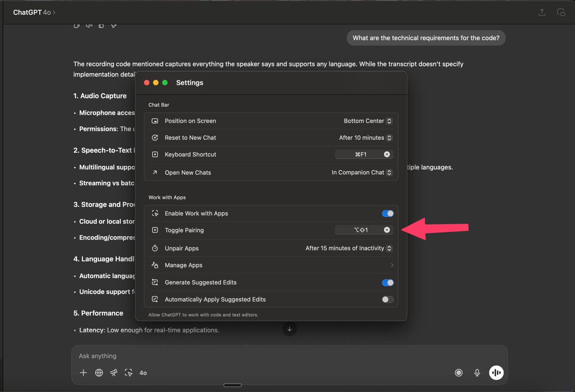Click the '1. Audio Capture' heading
575x392 pixels.
(100, 96)
